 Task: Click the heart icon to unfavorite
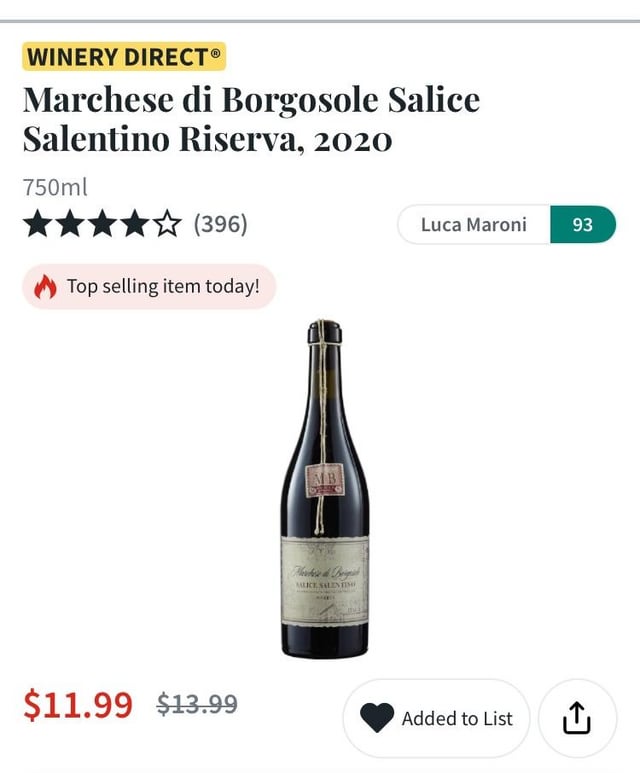tap(377, 718)
